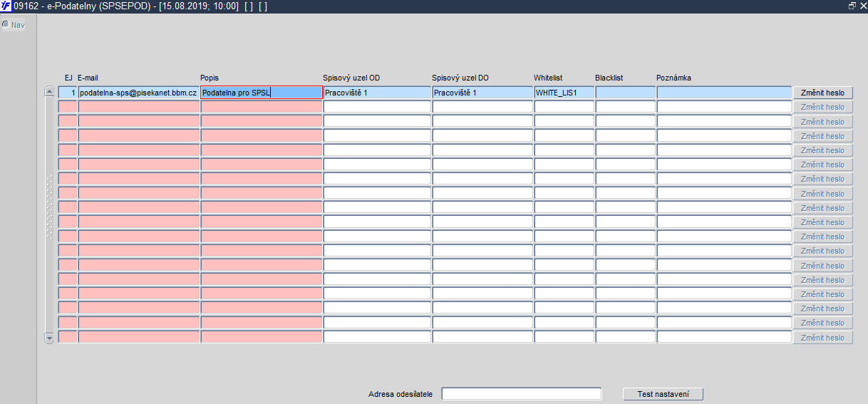
Task: Focus the Adresa odesilatele input field
Action: pyautogui.click(x=522, y=394)
